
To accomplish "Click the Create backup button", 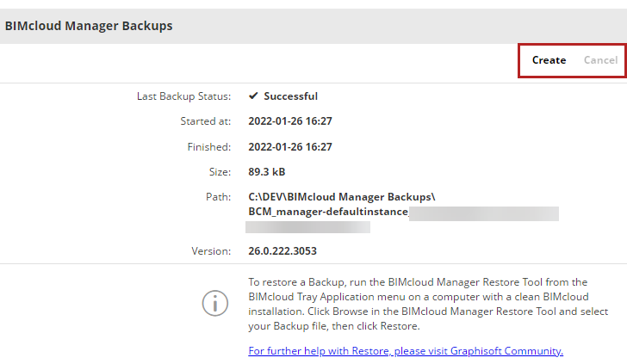I will pos(549,60).
